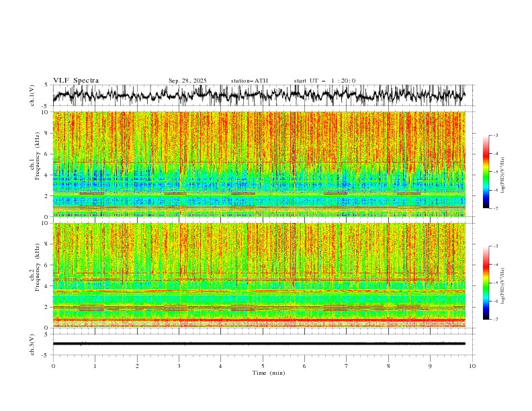
Task: Click the ch.2 frequency tick label "6"
Action: tap(47, 265)
